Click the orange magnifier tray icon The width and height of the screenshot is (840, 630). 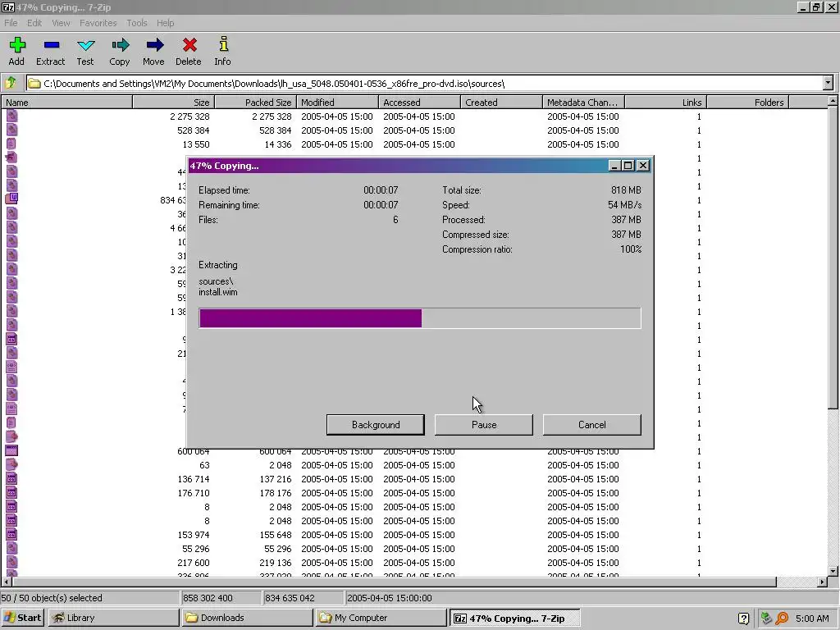point(782,619)
